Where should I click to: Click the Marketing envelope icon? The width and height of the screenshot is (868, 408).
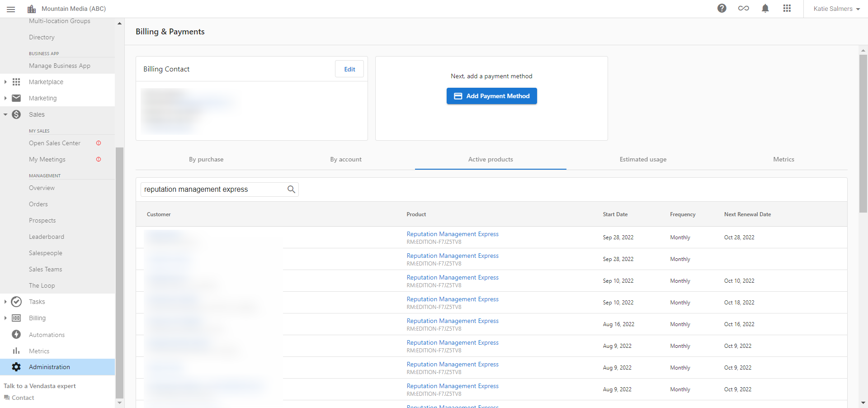tap(16, 98)
